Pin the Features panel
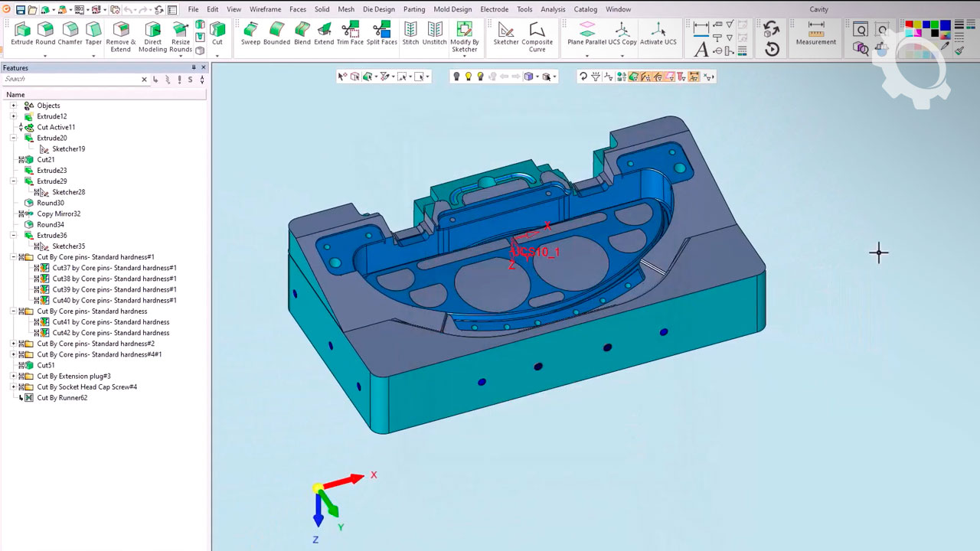Image resolution: width=980 pixels, height=551 pixels. pos(194,68)
